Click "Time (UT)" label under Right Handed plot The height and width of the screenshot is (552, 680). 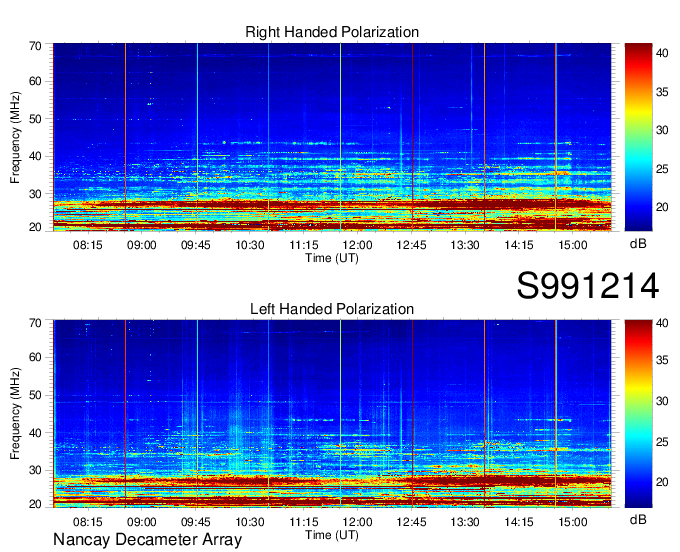332,258
